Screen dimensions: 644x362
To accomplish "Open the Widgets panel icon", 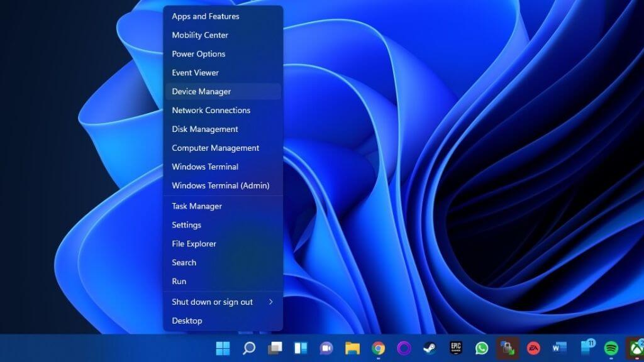I will (301, 348).
